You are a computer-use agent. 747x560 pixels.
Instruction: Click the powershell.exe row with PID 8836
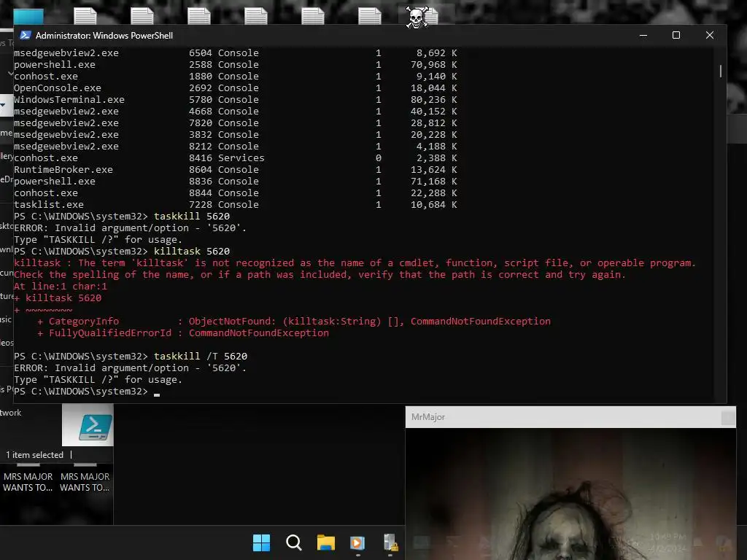click(x=236, y=181)
